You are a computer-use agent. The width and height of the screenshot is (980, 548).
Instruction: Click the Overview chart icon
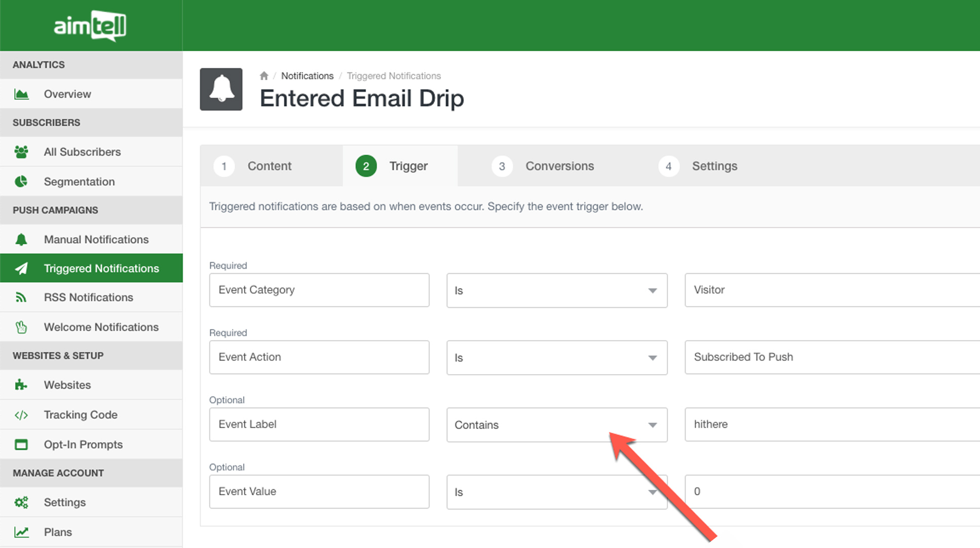pos(21,94)
